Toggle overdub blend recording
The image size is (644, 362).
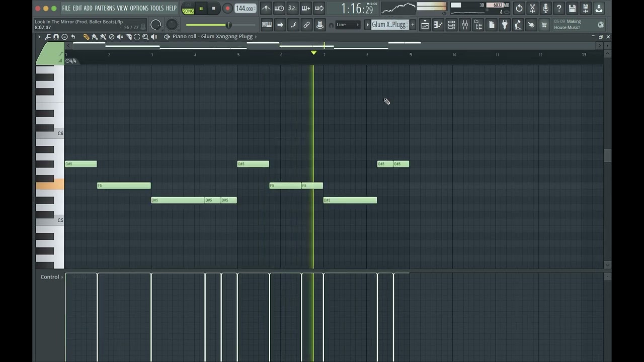[x=305, y=8]
